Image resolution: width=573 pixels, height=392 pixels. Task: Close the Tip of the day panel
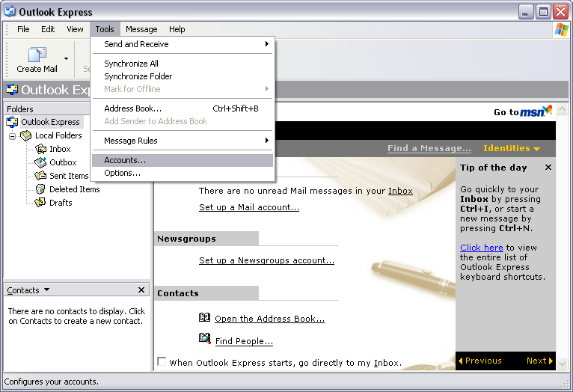pyautogui.click(x=548, y=168)
